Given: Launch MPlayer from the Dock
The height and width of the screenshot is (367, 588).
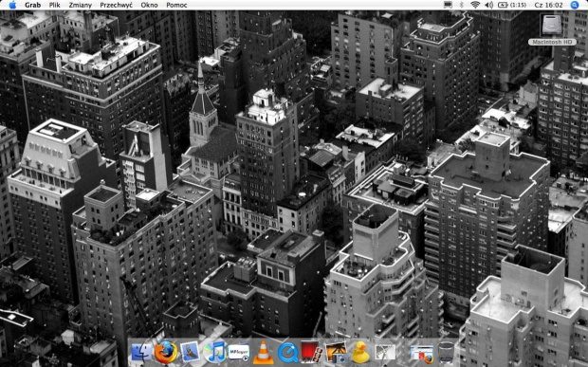Looking at the screenshot, I should [x=238, y=353].
